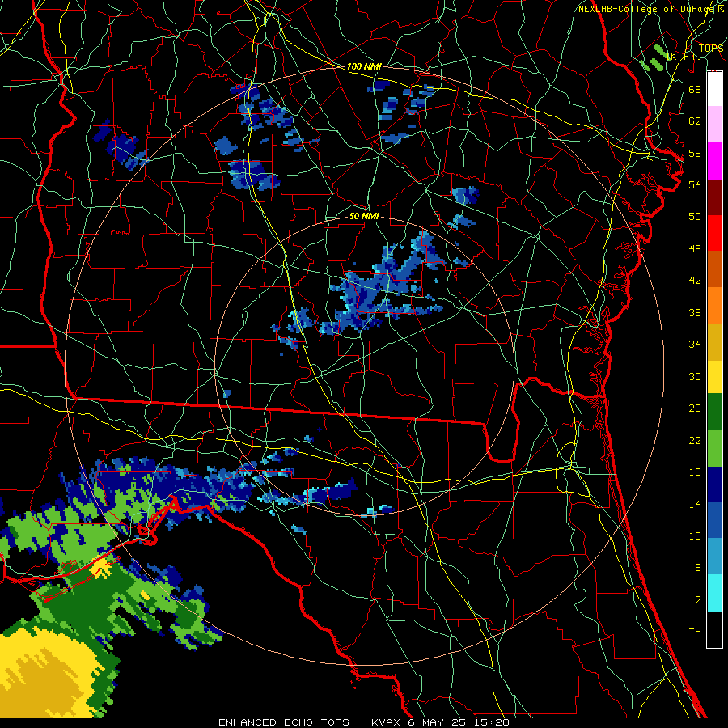Pick the dark red maroon legend swatch
Image resolution: width=728 pixels, height=728 pixels.
714,197
